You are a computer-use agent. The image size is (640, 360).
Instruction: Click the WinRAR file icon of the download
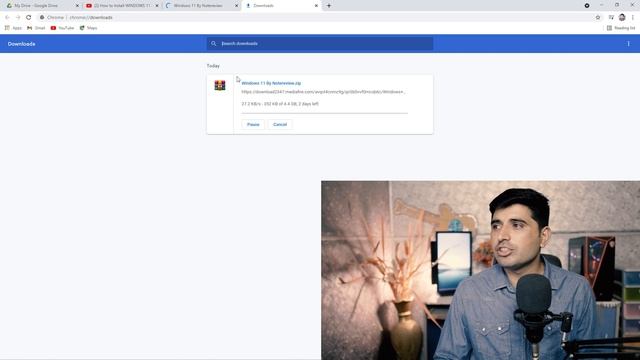click(220, 85)
